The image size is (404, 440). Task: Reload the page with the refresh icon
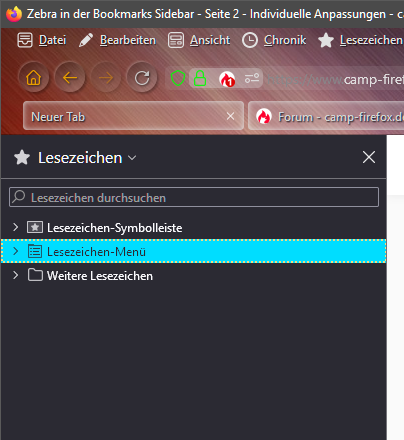tap(142, 78)
